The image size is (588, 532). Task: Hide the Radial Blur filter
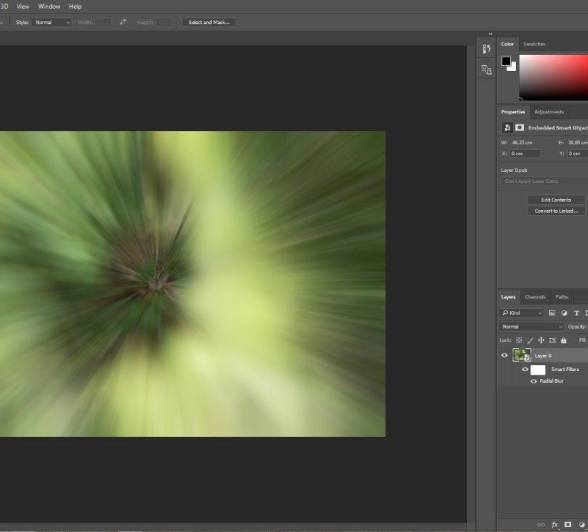533,381
